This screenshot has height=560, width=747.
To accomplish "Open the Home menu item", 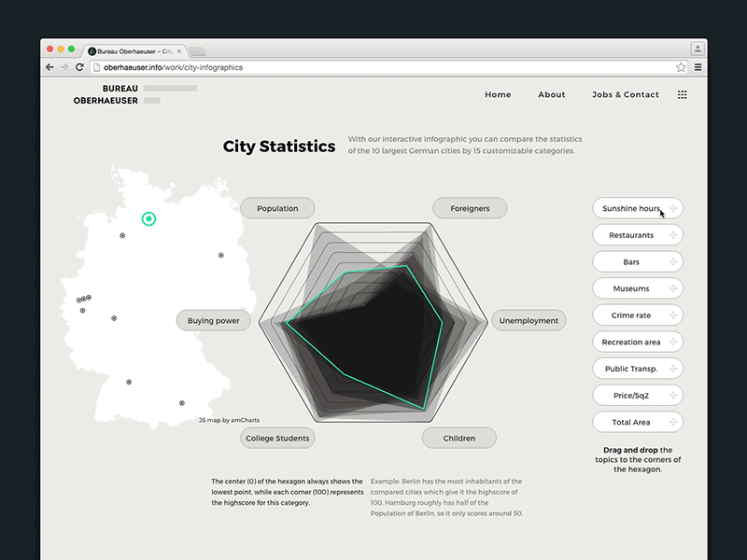I will click(x=498, y=94).
